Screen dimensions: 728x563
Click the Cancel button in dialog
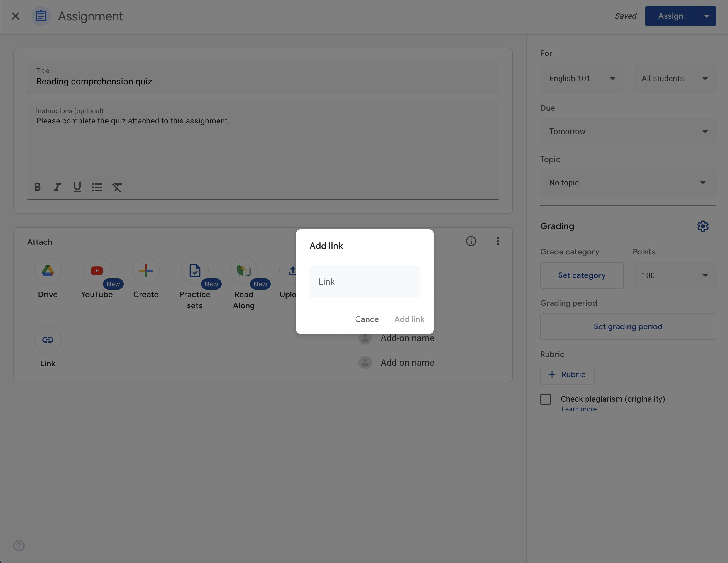368,319
